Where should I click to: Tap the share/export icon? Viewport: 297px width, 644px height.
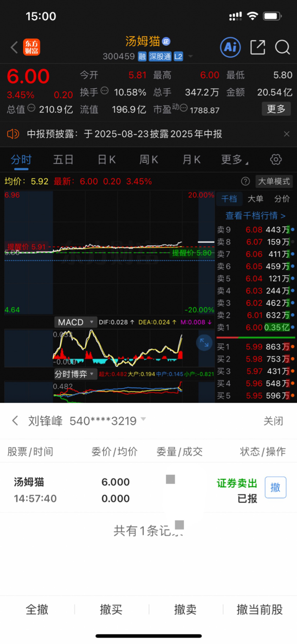coord(258,47)
